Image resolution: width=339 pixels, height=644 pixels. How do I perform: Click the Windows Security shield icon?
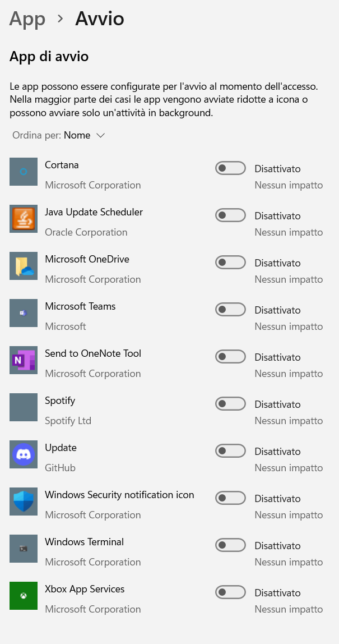tap(24, 502)
